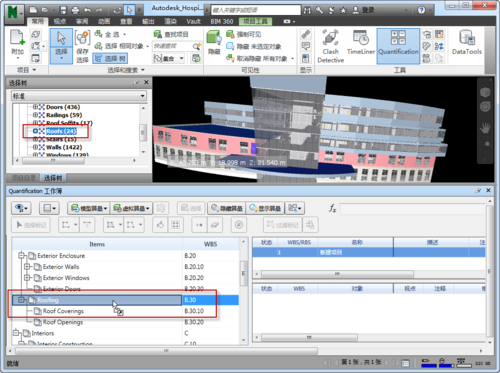Open the Clash Detective tool
Image resolution: width=500 pixels, height=373 pixels.
[330, 46]
